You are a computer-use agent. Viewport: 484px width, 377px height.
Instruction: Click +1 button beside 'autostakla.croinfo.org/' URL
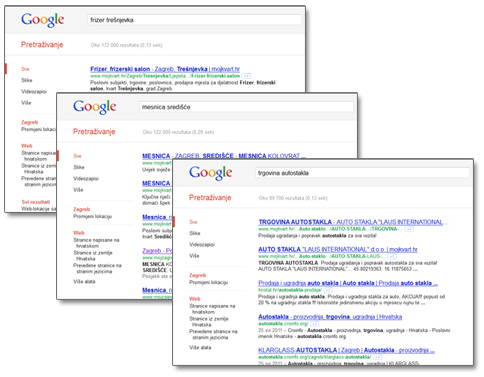pos(315,324)
